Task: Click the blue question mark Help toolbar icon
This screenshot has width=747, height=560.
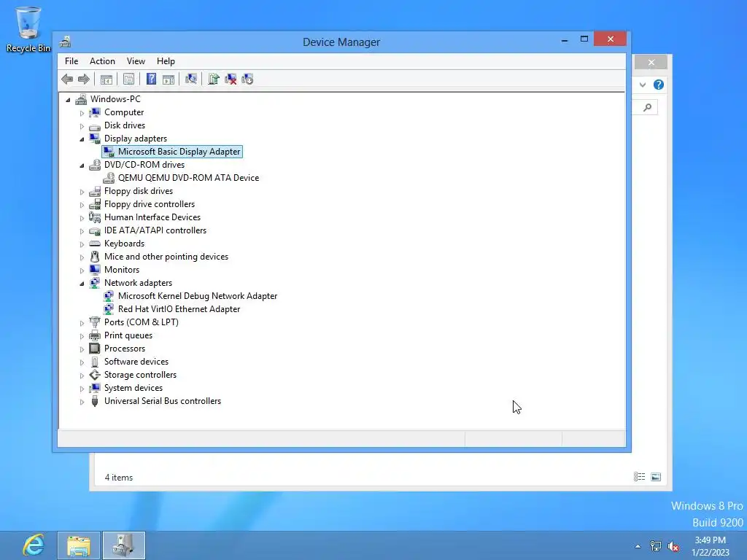Action: [151, 79]
